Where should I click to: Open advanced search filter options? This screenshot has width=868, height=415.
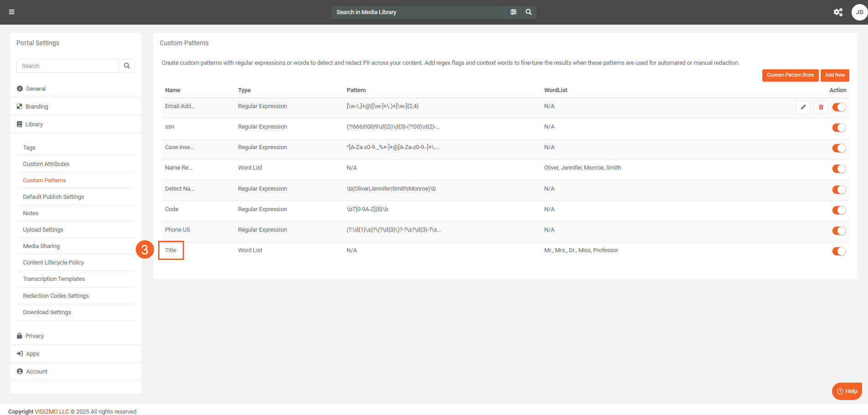(x=514, y=12)
